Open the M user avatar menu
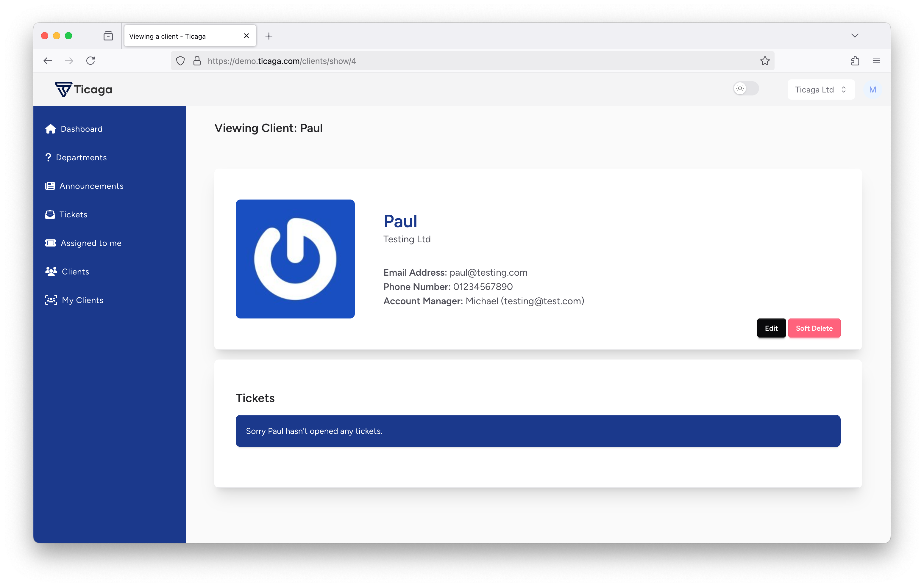 pyautogui.click(x=872, y=90)
